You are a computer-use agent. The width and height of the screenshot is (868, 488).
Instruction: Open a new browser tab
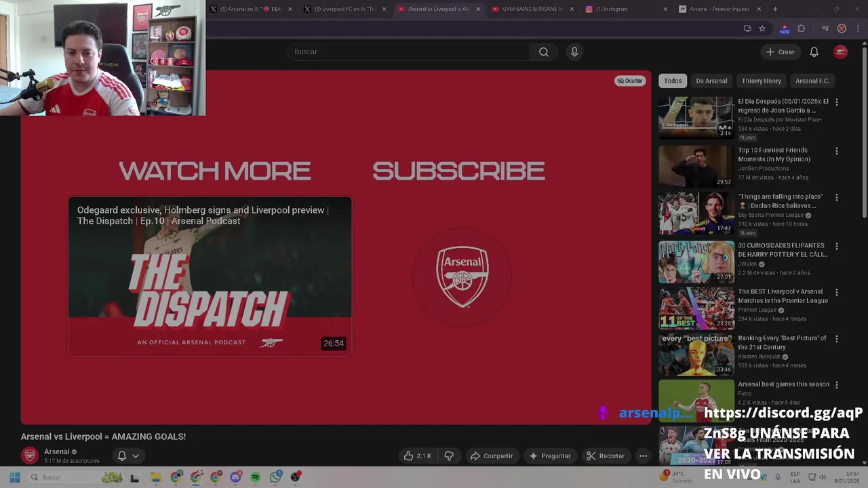click(x=775, y=9)
